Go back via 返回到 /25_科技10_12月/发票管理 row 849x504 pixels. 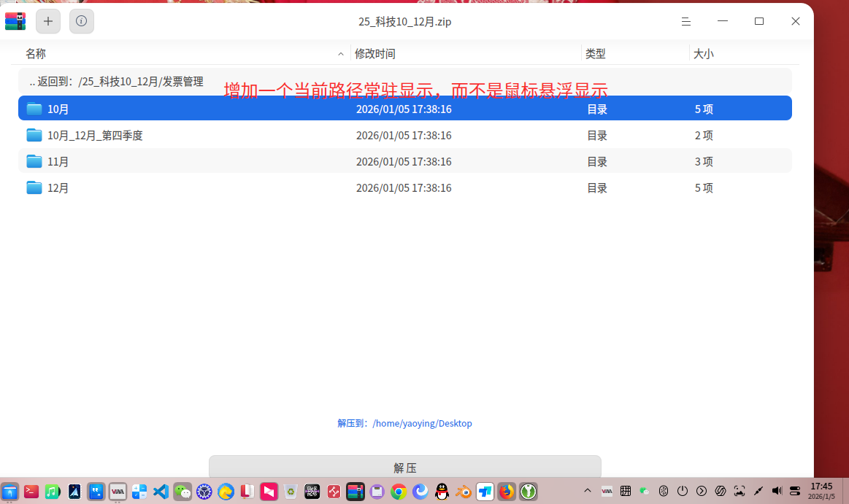click(x=405, y=82)
